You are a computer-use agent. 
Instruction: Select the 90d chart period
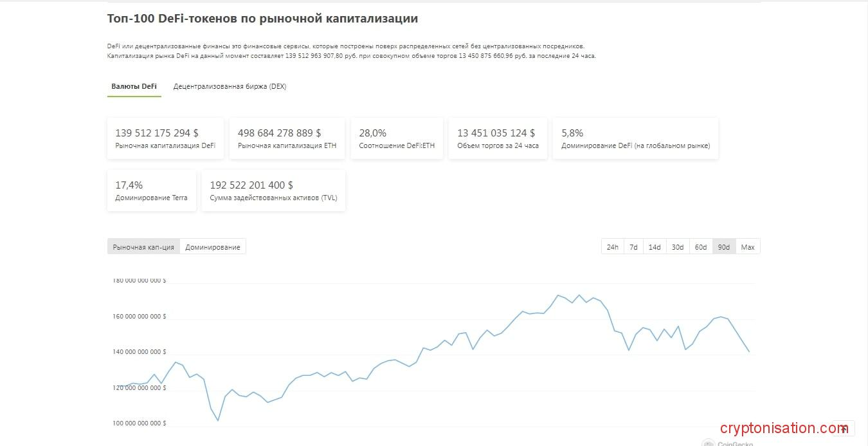point(724,247)
